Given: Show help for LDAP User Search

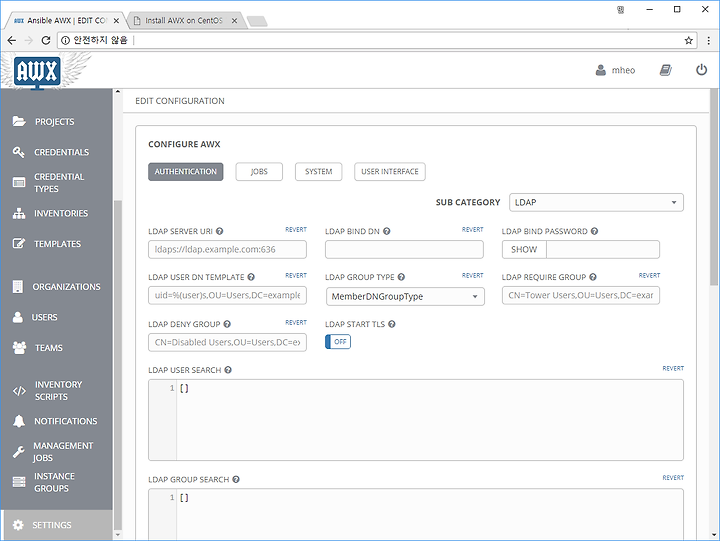Looking at the screenshot, I should pos(228,370).
